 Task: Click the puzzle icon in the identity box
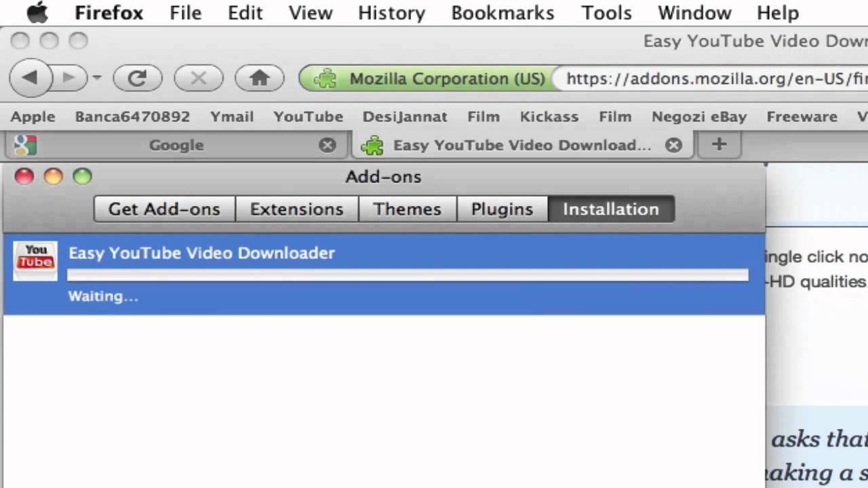pos(325,79)
